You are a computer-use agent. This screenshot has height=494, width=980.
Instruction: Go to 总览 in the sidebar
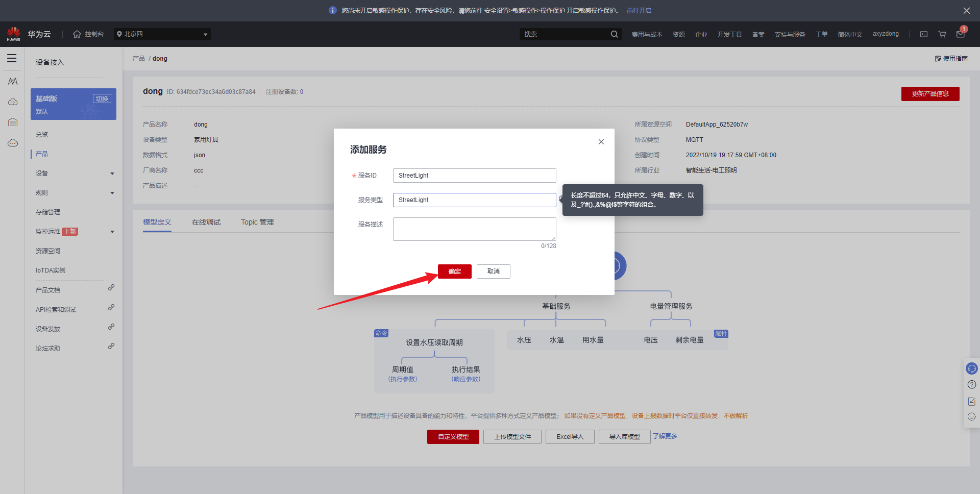click(x=42, y=135)
